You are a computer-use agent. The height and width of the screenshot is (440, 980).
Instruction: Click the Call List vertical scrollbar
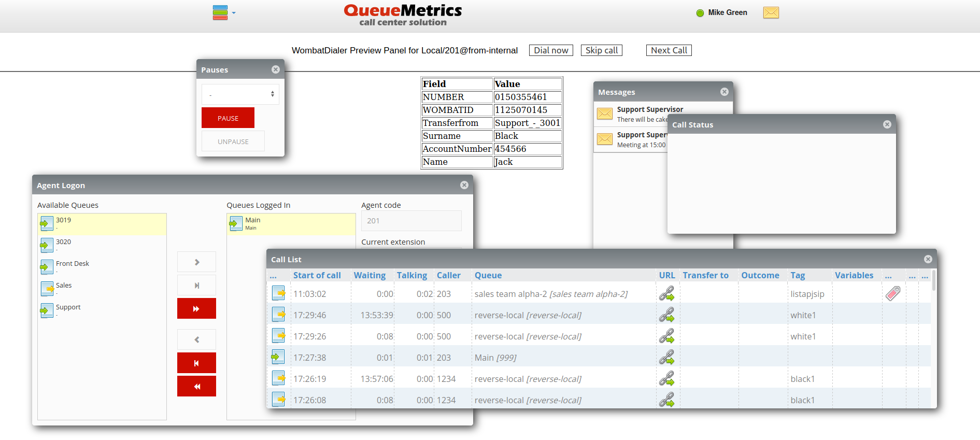934,280
